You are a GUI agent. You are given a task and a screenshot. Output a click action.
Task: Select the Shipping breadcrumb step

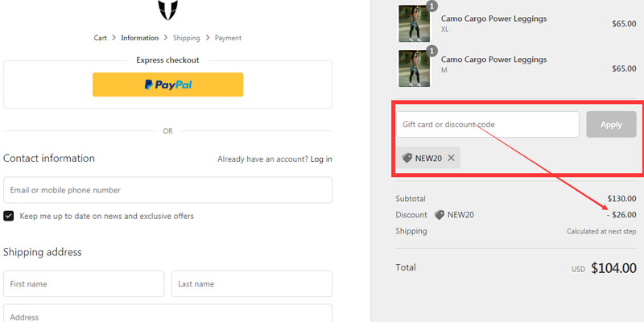point(186,38)
